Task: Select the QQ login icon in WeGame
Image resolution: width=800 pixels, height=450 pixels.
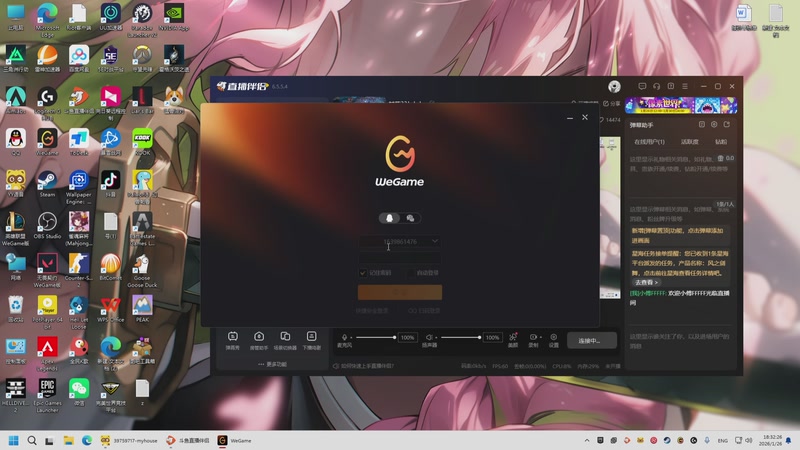Action: pyautogui.click(x=389, y=218)
